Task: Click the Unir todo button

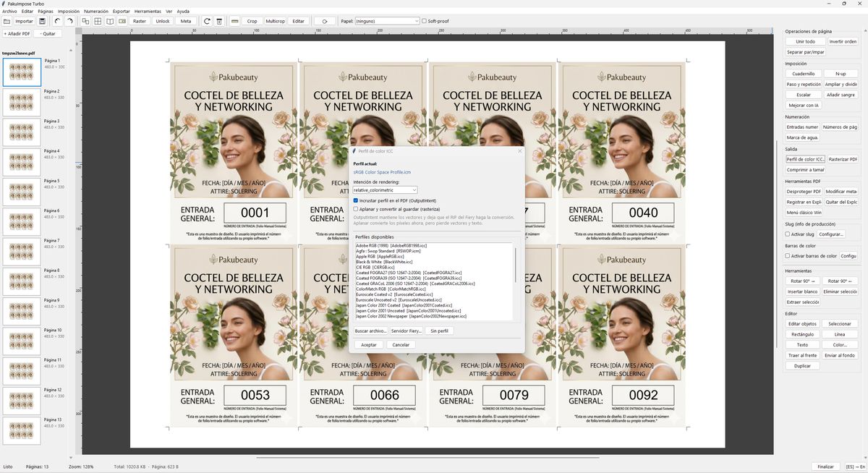Action: point(805,41)
